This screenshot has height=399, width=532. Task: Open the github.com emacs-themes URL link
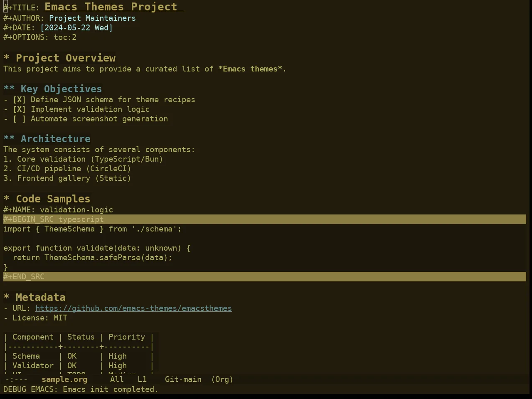tap(133, 308)
